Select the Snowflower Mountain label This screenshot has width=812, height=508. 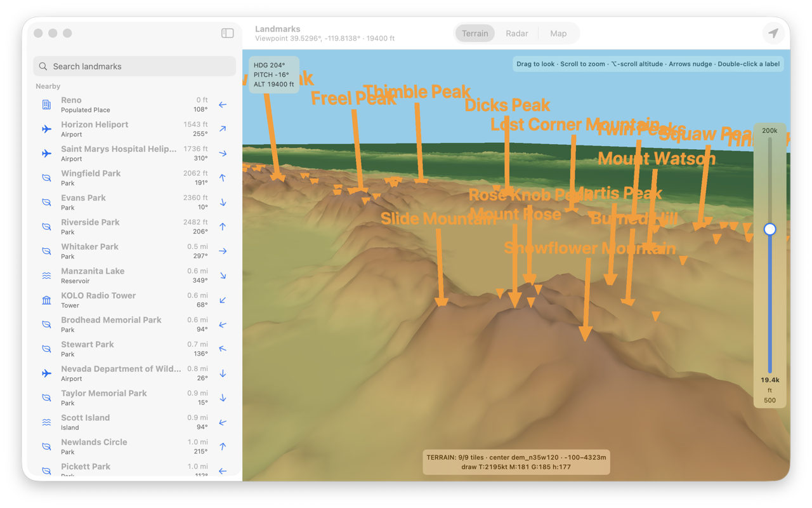590,248
